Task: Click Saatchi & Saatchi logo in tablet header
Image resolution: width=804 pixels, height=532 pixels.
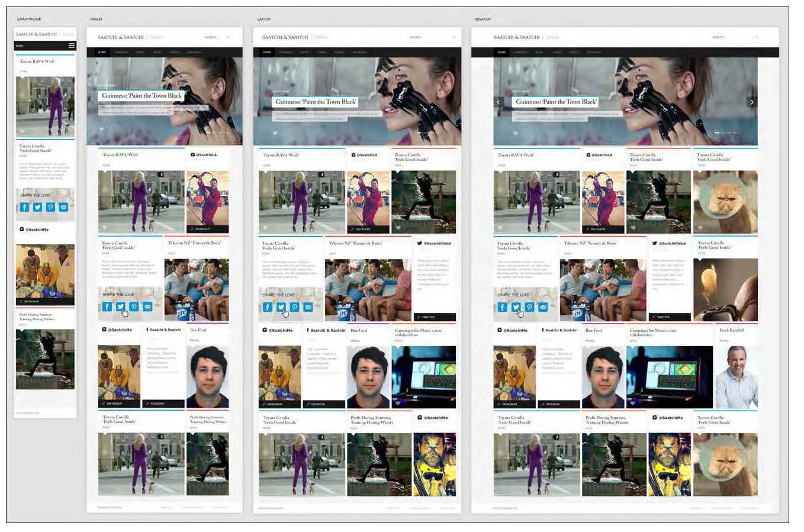Action: pos(121,37)
